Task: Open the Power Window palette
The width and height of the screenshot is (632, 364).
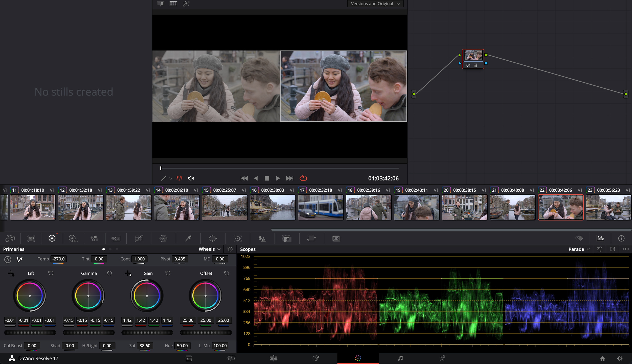Action: tap(213, 238)
